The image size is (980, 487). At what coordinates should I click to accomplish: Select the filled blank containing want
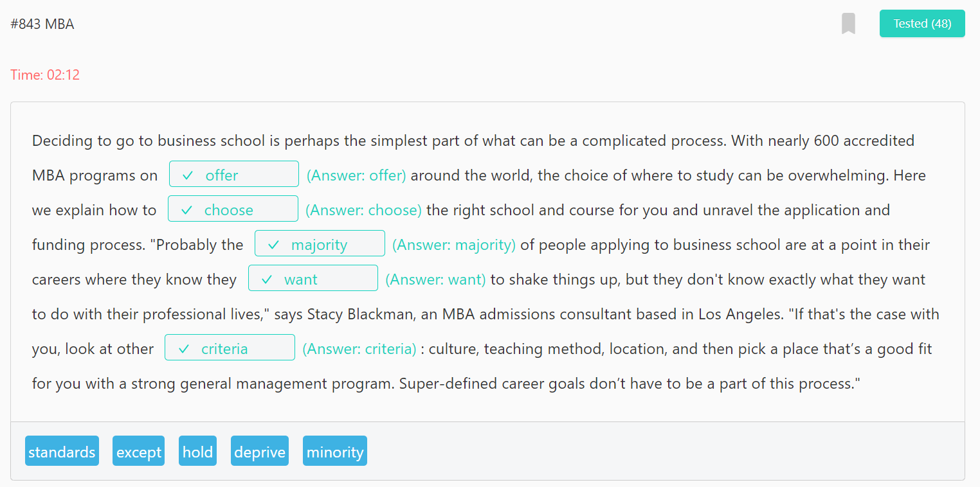pyautogui.click(x=313, y=278)
